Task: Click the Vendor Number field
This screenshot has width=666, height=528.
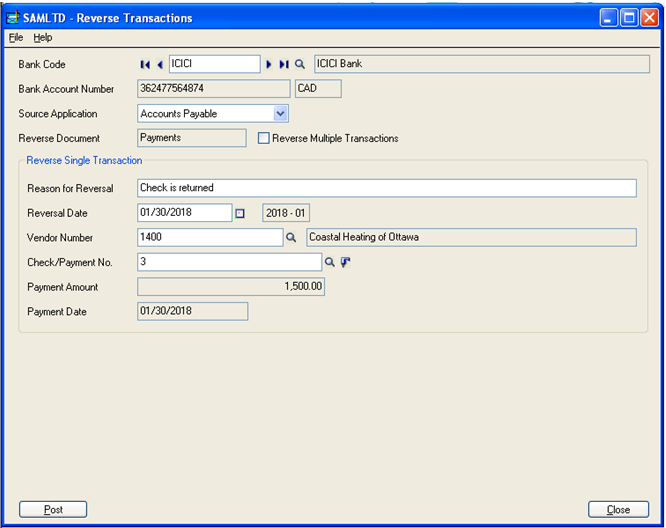Action: pos(210,237)
